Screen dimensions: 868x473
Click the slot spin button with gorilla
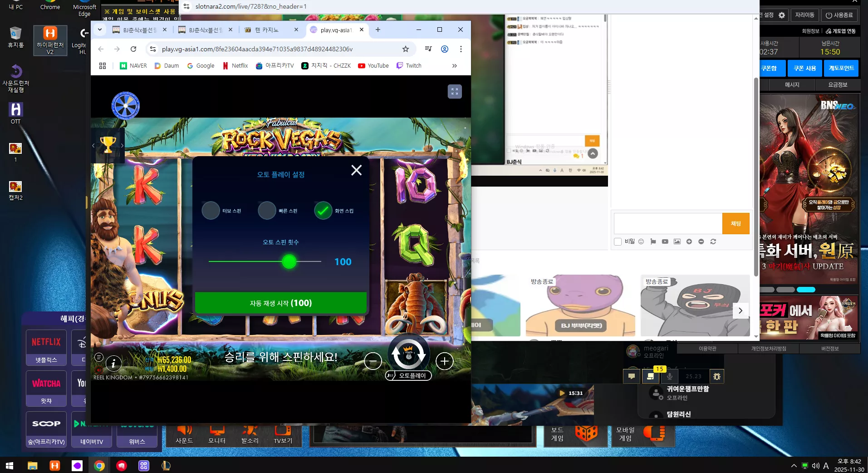(x=408, y=354)
